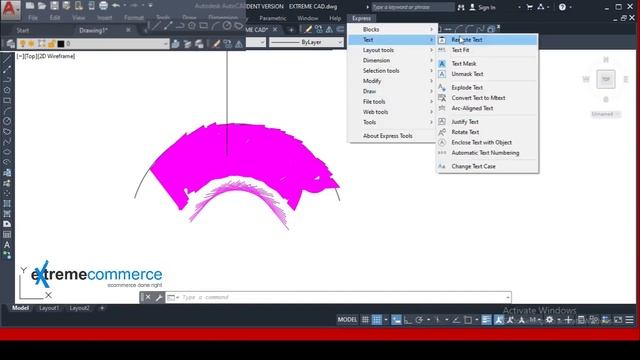Select the Revision Cloud tool in left toolbar
This screenshot has height=360, width=640.
[7, 131]
